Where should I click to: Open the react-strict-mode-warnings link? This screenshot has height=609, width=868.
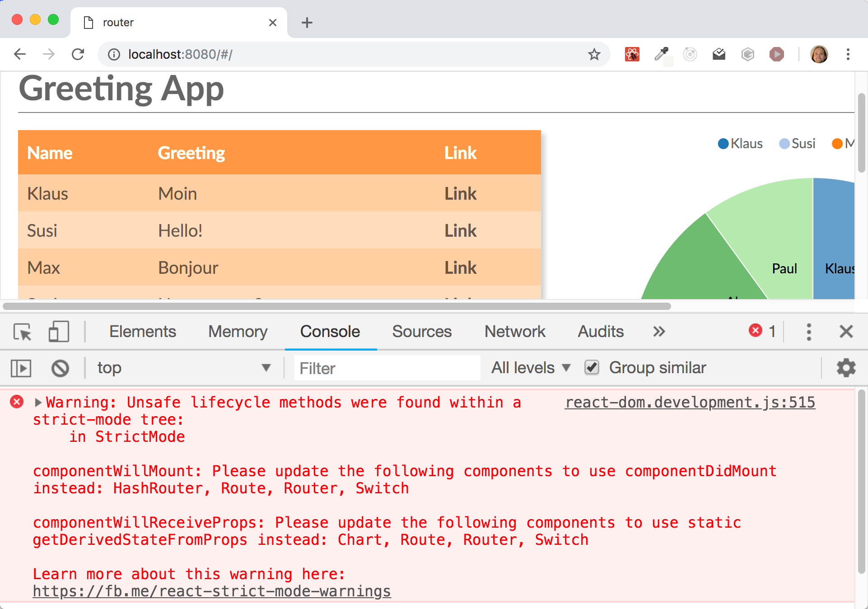coord(212,591)
